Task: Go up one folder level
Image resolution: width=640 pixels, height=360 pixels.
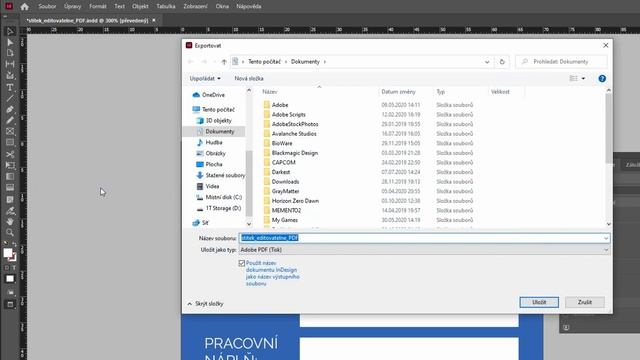Action: click(224, 62)
